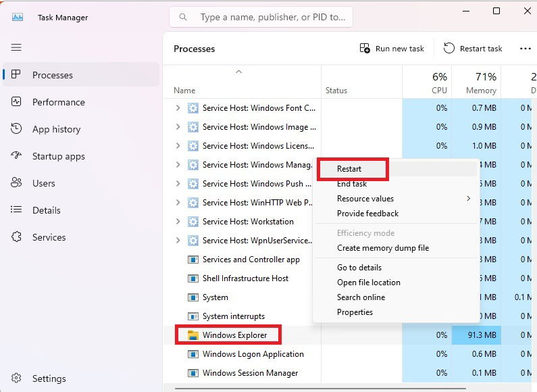Expand Service Host: Windows Font C... row
The height and width of the screenshot is (392, 537).
click(x=178, y=108)
